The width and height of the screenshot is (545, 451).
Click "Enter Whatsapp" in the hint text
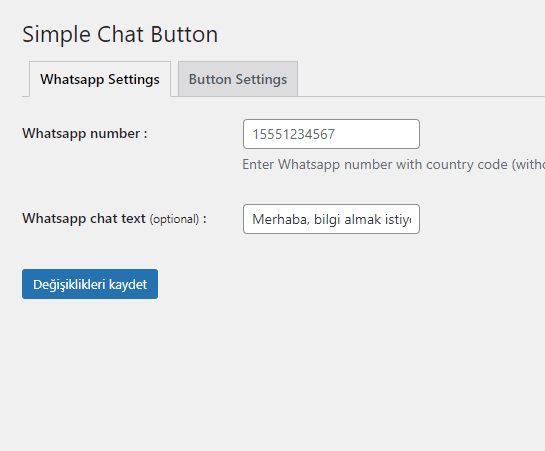tap(291, 165)
